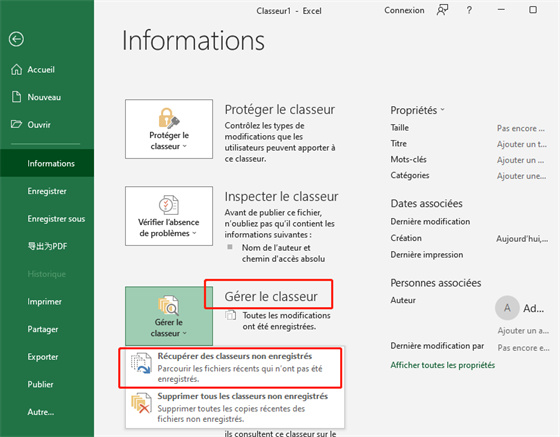The image size is (560, 437).
Task: Click the Protéger le classeur heading
Action: (x=280, y=110)
